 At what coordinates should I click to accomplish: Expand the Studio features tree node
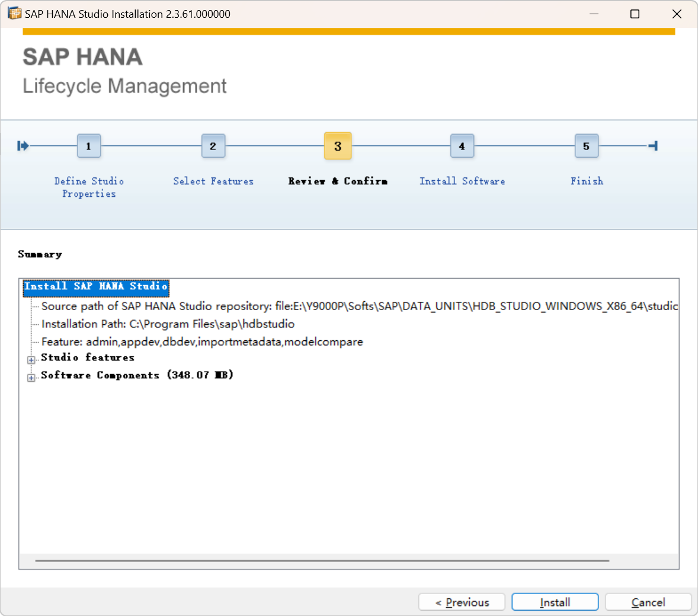[x=31, y=360]
